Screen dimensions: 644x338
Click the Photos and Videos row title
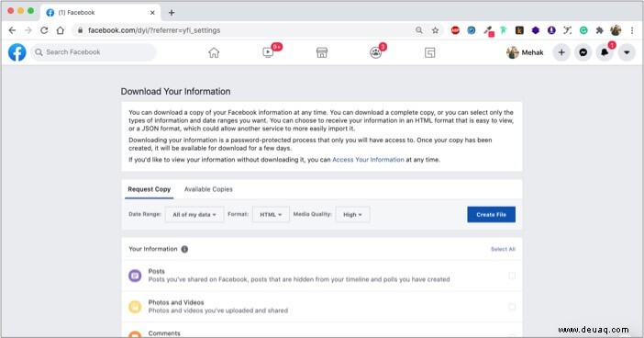pos(176,302)
